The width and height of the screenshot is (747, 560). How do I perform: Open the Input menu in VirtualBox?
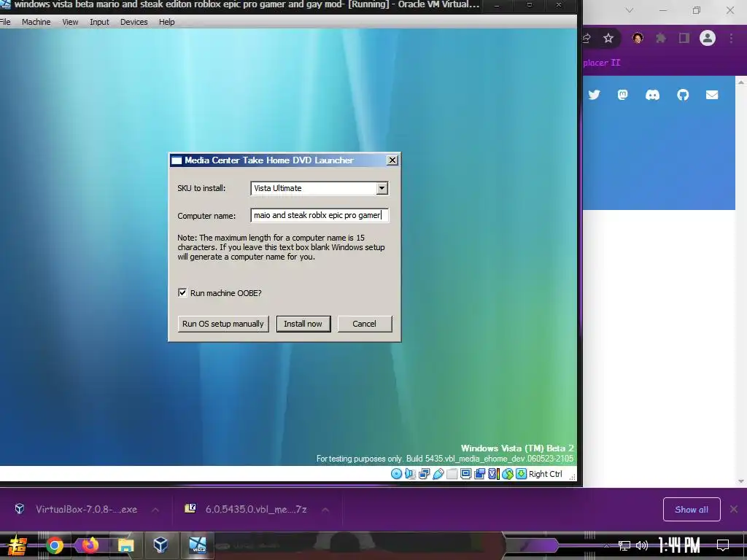click(x=99, y=22)
